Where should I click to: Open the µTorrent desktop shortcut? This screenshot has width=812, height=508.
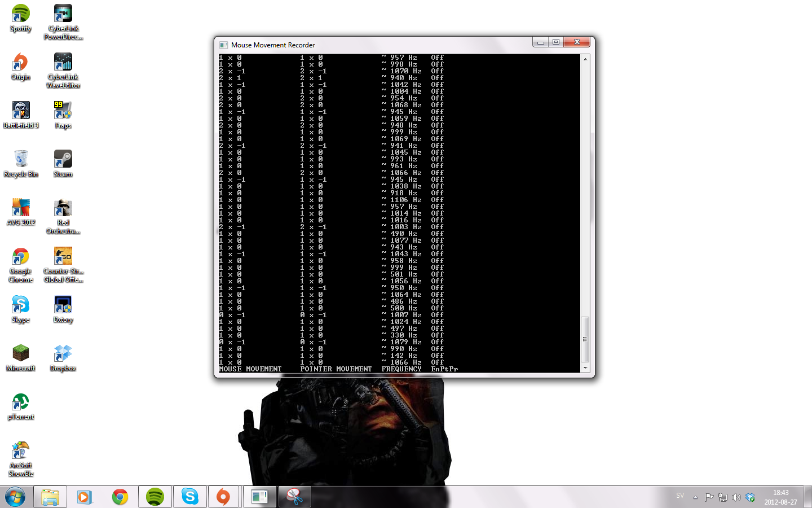tap(21, 405)
